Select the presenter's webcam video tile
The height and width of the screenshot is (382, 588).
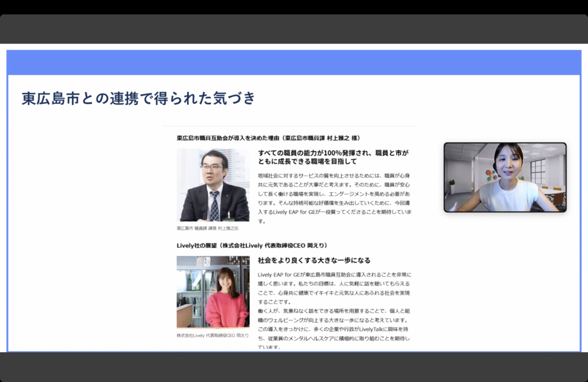[505, 177]
